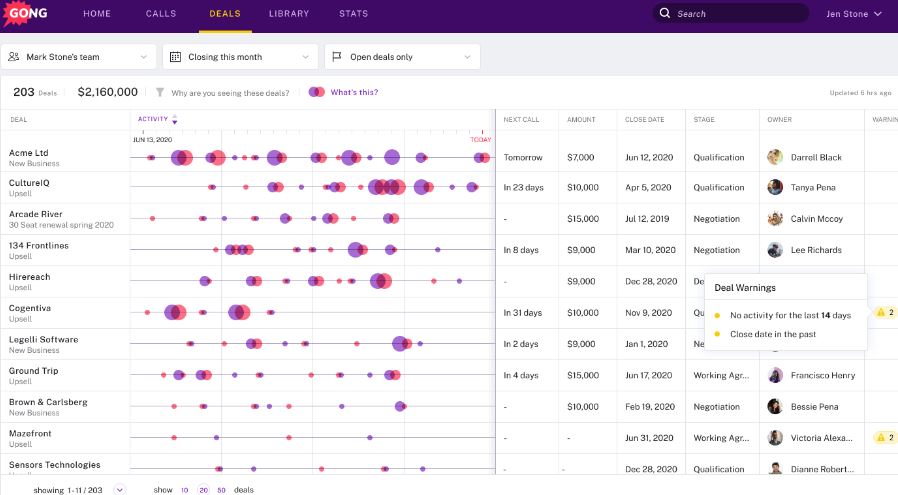Click the Gong logo
This screenshot has height=495, width=898.
26,13
